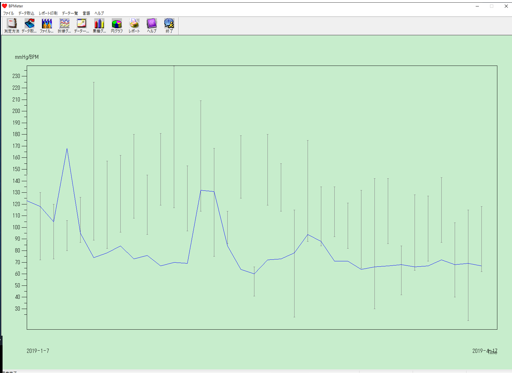Viewport: 512px width, 373px height.
Task: Click the 2019-1-7 start date label
Action: pyautogui.click(x=38, y=351)
